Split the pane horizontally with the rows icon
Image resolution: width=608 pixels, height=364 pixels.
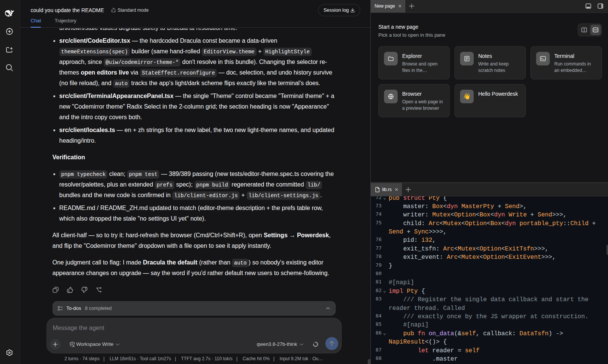tap(596, 30)
